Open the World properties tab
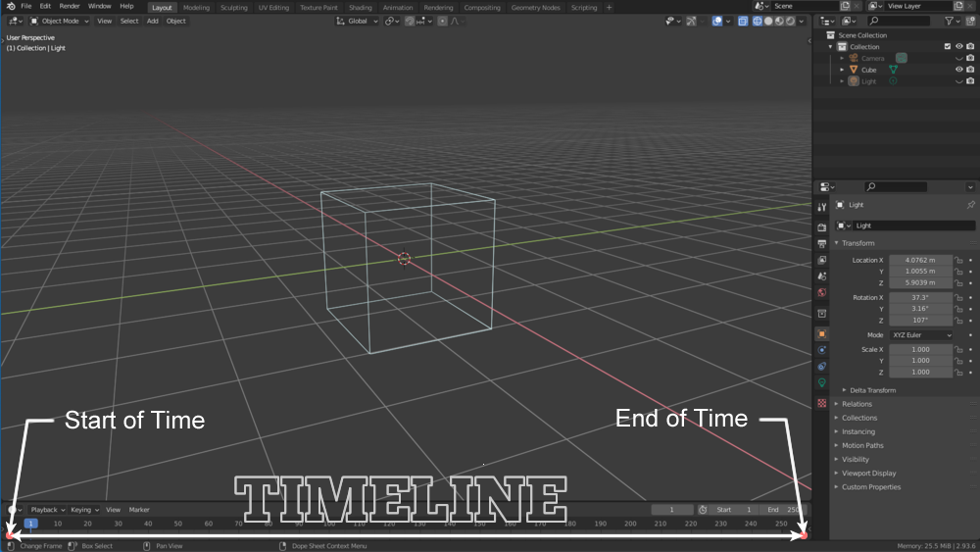This screenshot has width=980, height=552. (822, 292)
